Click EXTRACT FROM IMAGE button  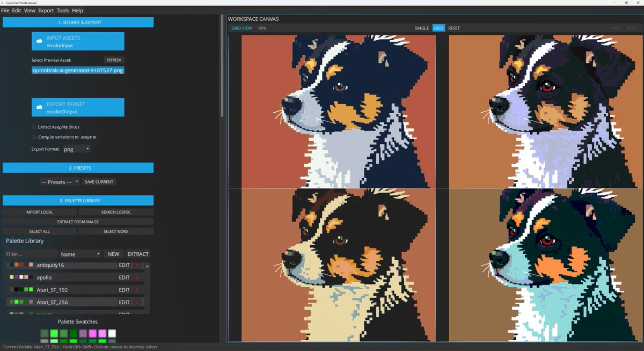coord(78,222)
